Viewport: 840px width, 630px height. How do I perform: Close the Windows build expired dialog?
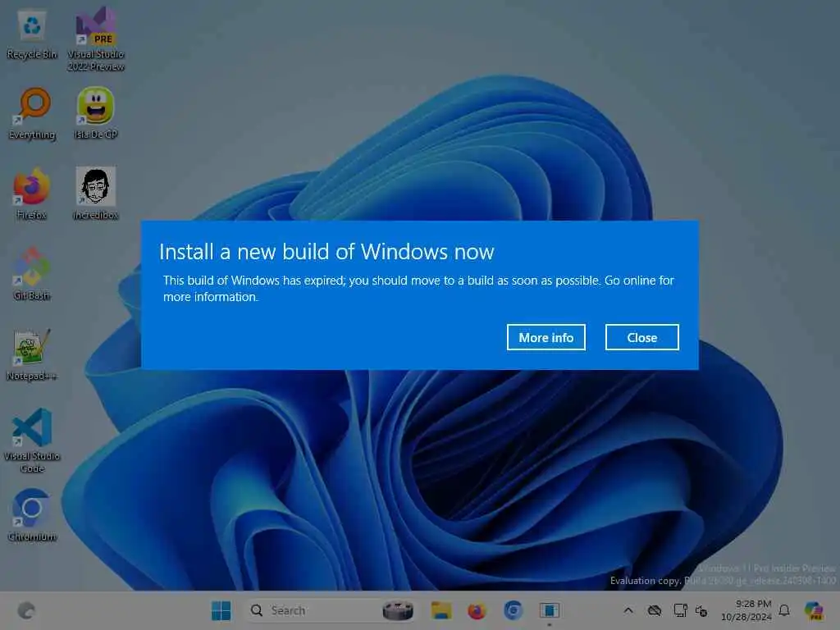click(x=641, y=337)
